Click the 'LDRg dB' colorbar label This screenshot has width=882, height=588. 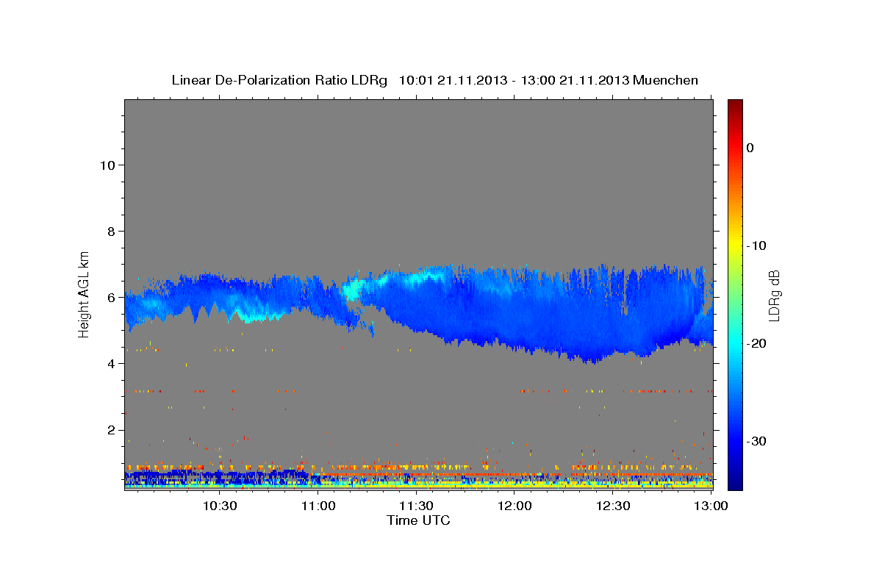coord(774,295)
